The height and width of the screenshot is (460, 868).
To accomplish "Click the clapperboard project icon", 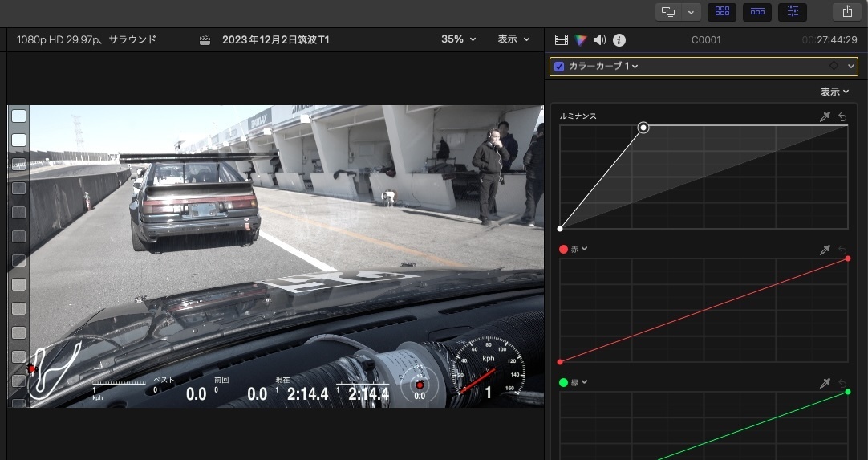I will coord(205,40).
